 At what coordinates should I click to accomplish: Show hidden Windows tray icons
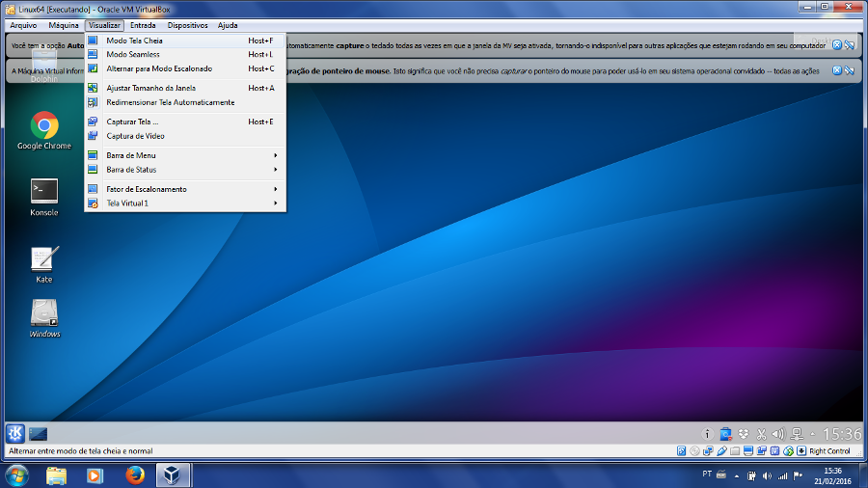click(x=736, y=475)
